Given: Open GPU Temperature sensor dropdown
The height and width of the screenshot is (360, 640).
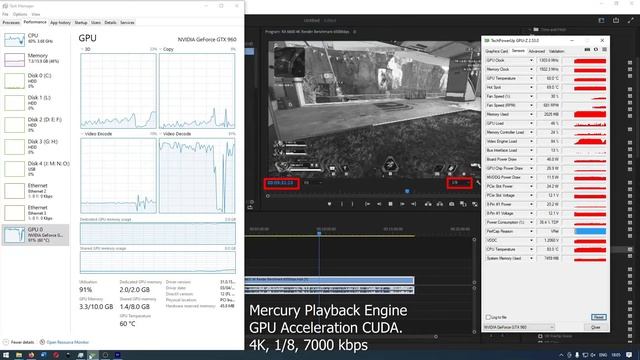Looking at the screenshot, I should point(531,78).
